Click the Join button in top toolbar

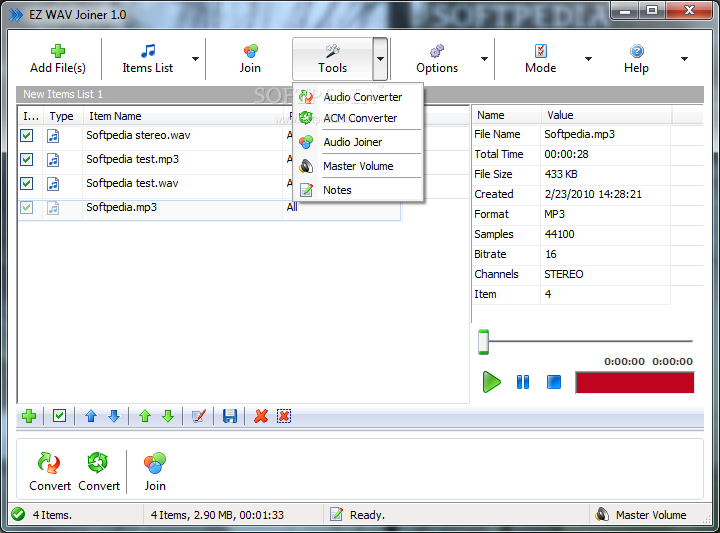pyautogui.click(x=250, y=59)
